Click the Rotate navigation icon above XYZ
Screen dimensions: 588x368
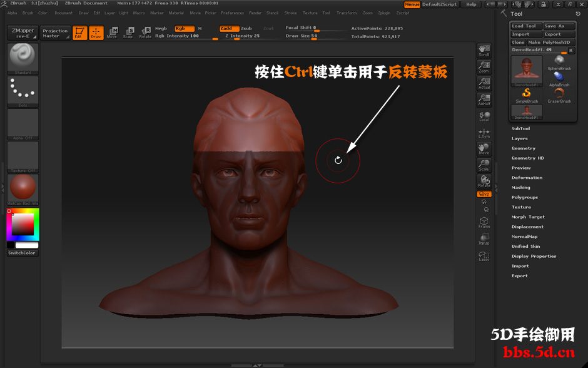click(x=484, y=181)
